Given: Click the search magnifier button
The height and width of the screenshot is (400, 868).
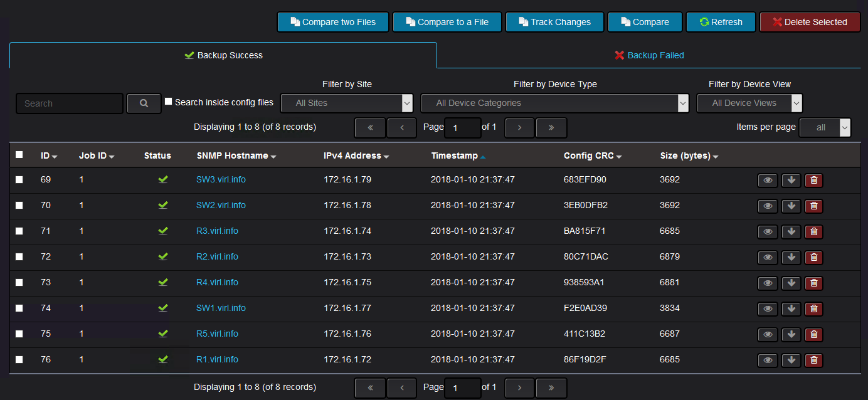Looking at the screenshot, I should point(144,103).
